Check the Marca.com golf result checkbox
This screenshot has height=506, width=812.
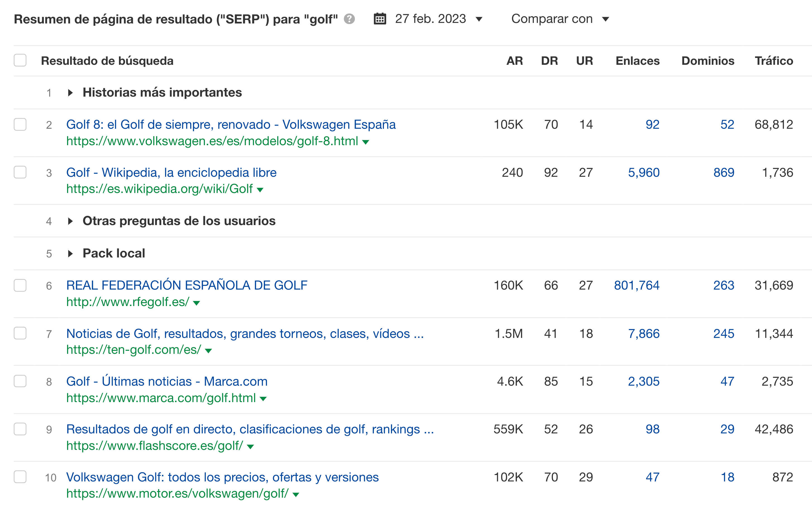[20, 381]
